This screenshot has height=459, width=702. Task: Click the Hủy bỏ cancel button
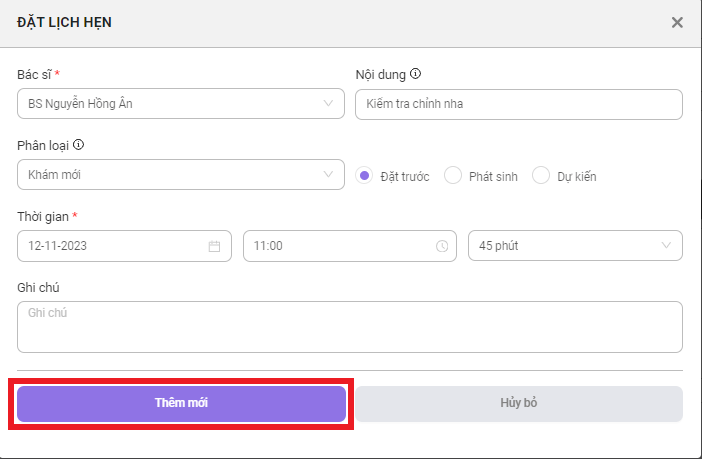coord(519,403)
